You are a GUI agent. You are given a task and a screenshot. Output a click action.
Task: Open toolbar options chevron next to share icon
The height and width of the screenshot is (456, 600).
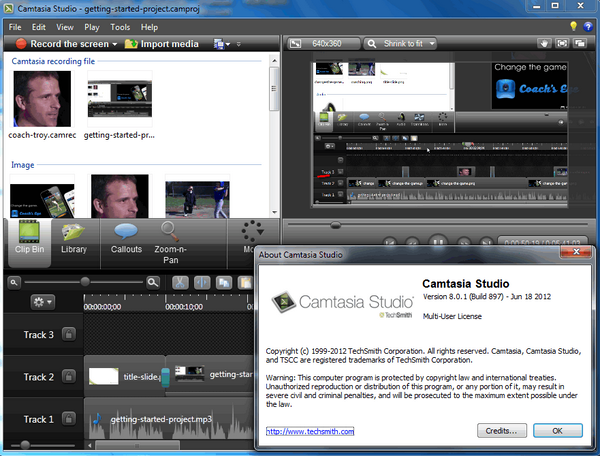(x=239, y=44)
